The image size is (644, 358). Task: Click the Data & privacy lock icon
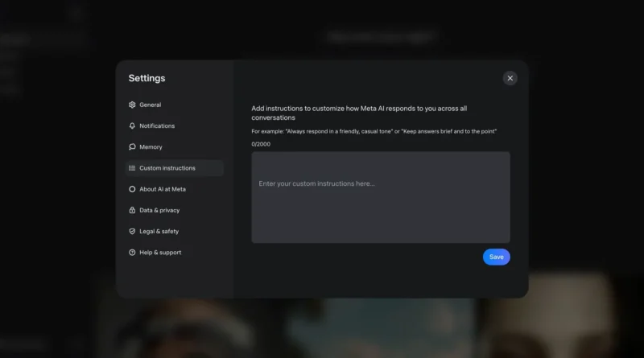[132, 210]
